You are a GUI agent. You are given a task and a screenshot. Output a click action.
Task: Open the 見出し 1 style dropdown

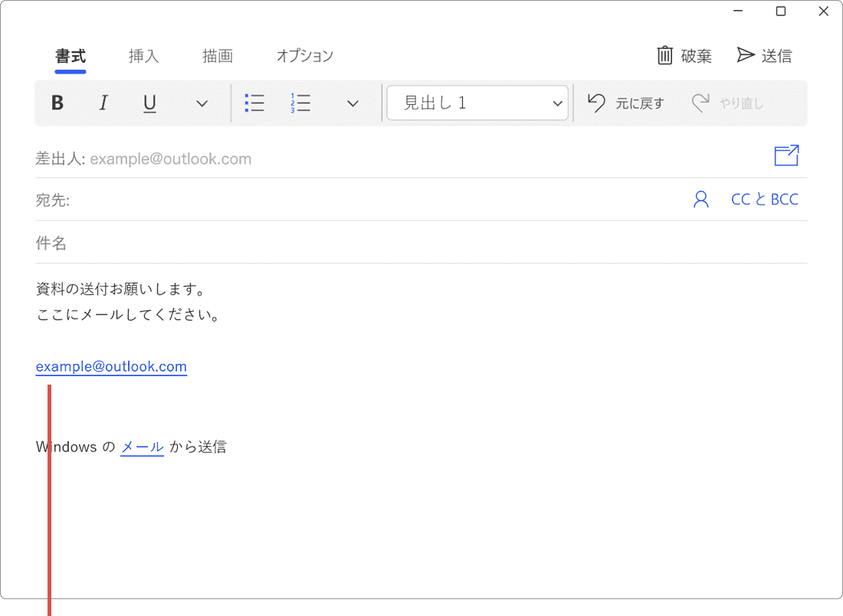pos(477,103)
